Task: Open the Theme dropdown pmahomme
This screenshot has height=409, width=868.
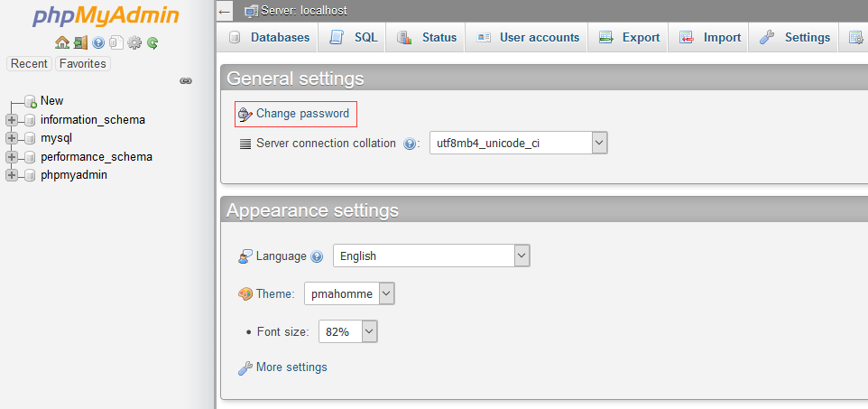Action: point(349,293)
